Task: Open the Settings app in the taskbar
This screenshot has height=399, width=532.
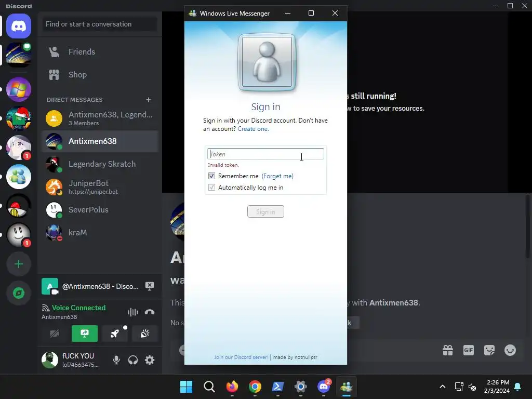Action: (x=301, y=387)
